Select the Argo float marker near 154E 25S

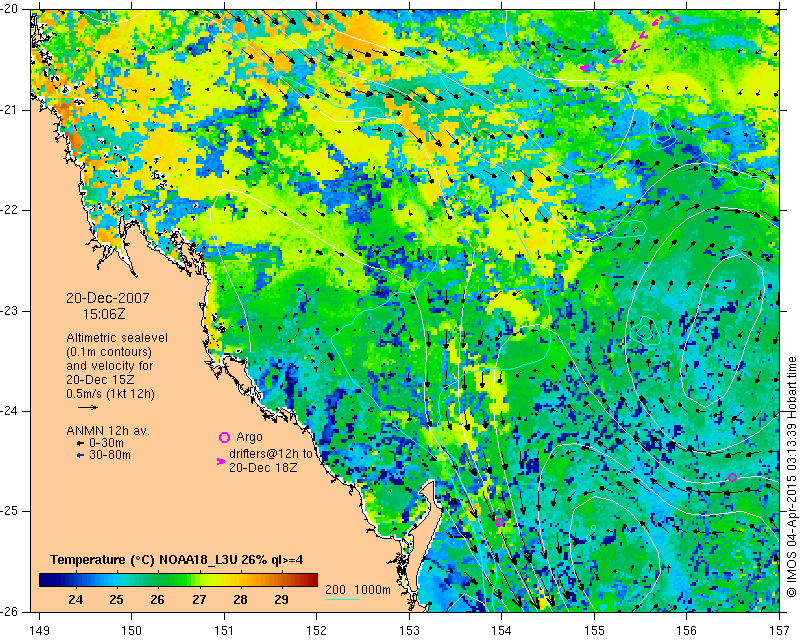coord(499,522)
